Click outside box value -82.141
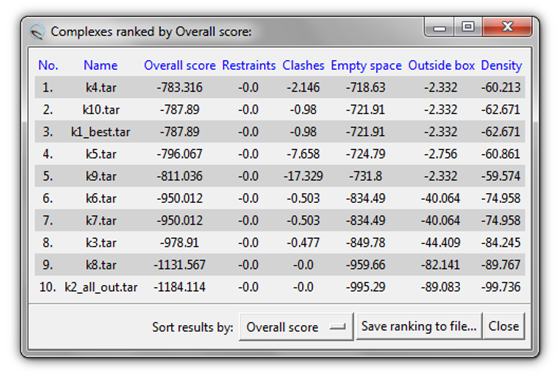Screen dimensions: 559x377 pyautogui.click(x=441, y=265)
